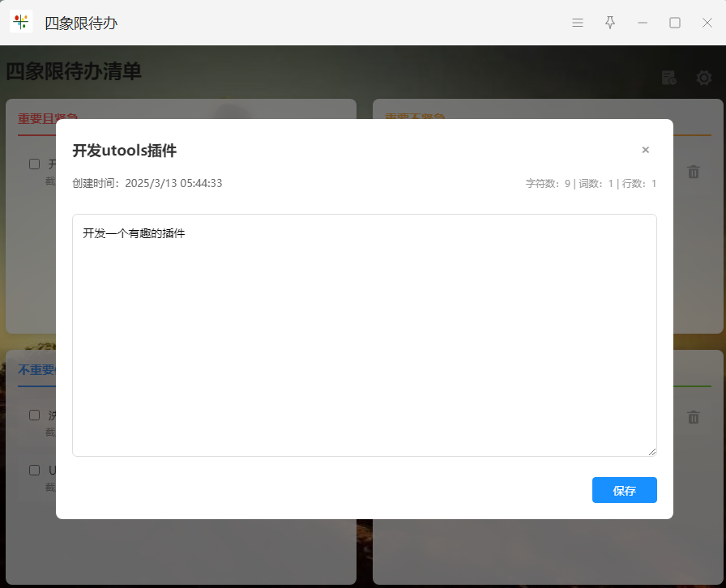Save the note with 保存 button

[x=624, y=490]
